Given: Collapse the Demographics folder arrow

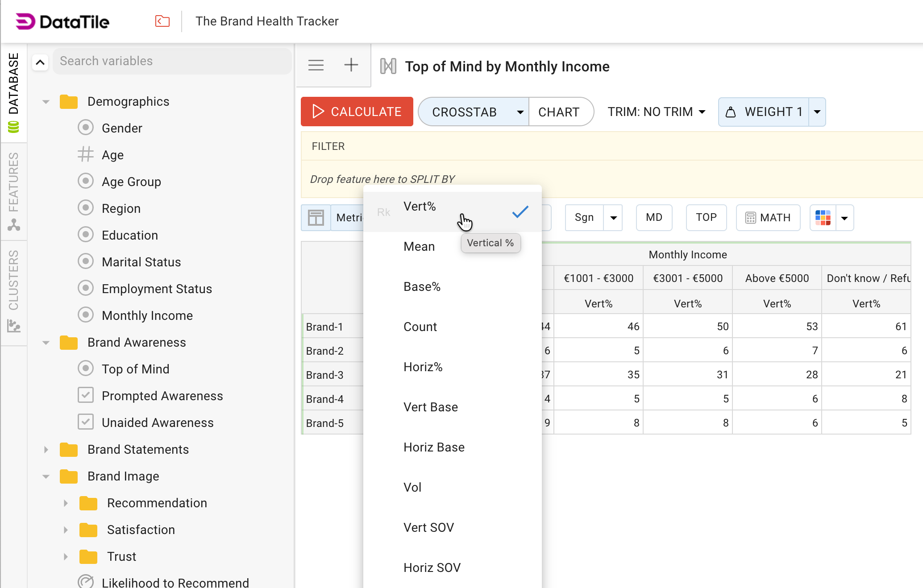Looking at the screenshot, I should point(46,102).
